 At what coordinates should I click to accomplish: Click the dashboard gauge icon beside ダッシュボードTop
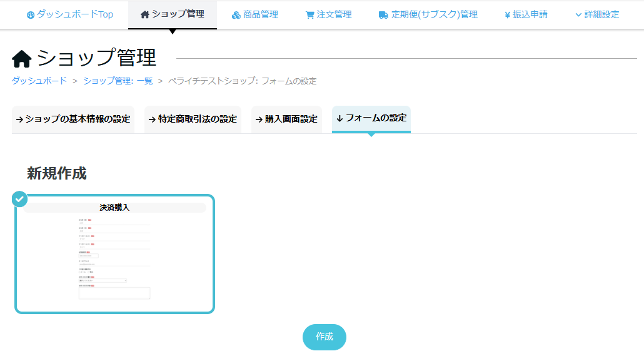pos(31,15)
